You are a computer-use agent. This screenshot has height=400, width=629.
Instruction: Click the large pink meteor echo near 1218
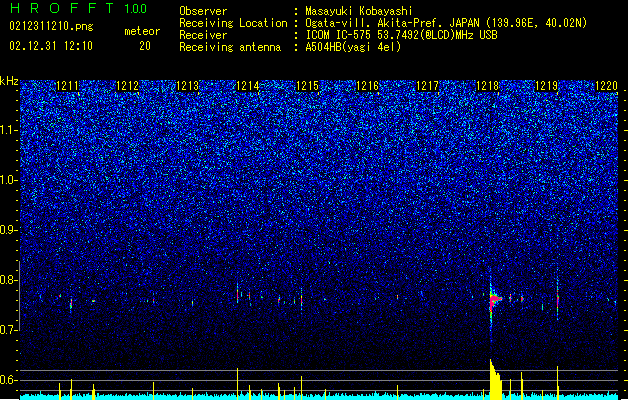[x=494, y=300]
